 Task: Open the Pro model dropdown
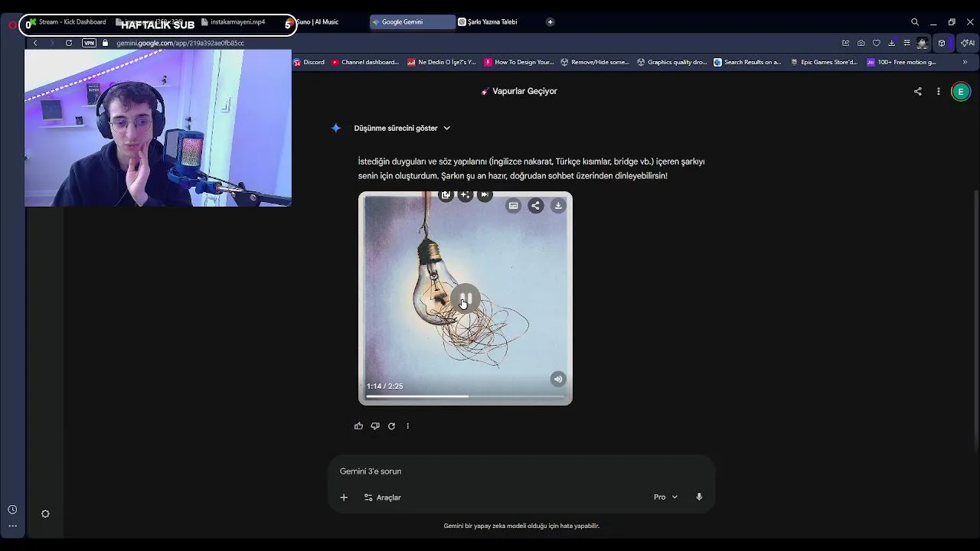[665, 497]
